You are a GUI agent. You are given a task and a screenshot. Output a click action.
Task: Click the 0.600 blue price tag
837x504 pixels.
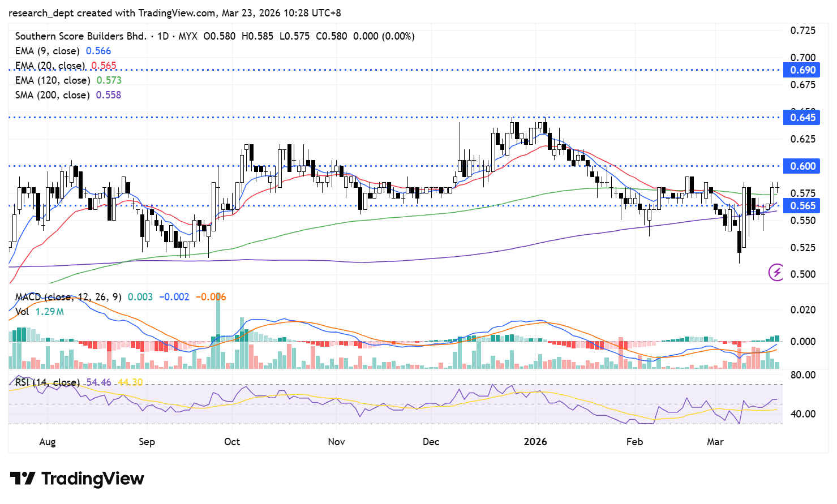pyautogui.click(x=802, y=166)
